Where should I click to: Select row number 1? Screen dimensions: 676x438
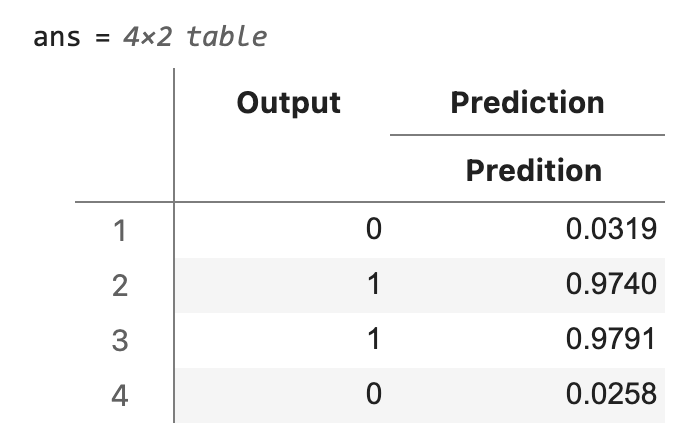tap(120, 231)
